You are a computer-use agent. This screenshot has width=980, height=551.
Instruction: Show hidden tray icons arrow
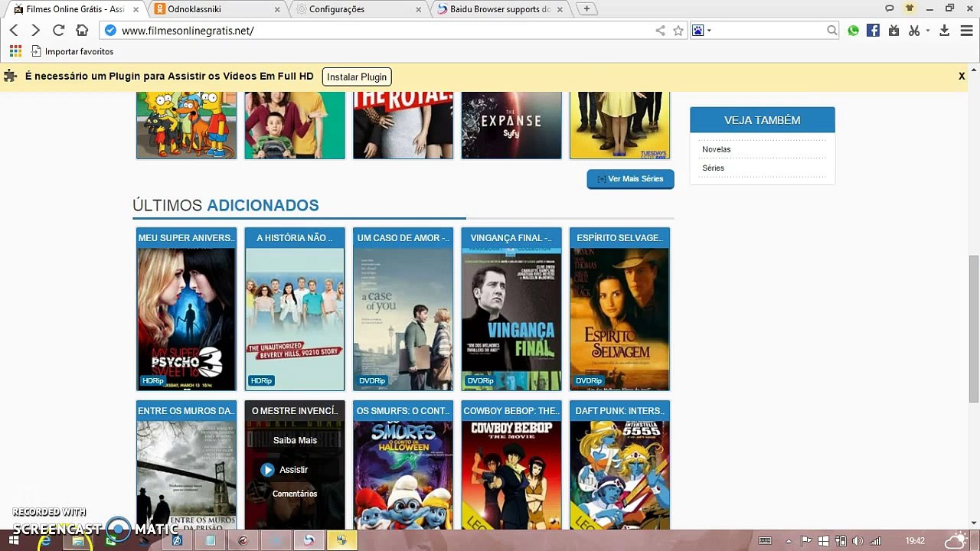[x=789, y=541]
